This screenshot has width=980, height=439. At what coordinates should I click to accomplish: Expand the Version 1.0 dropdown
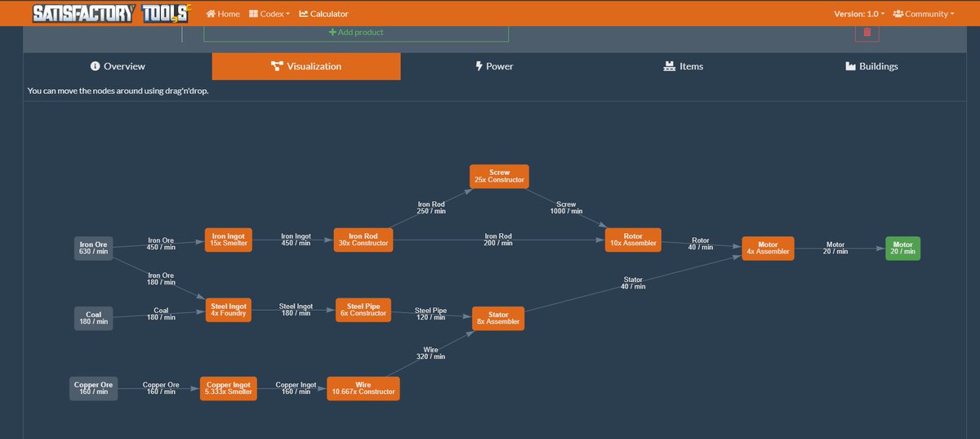(x=858, y=14)
